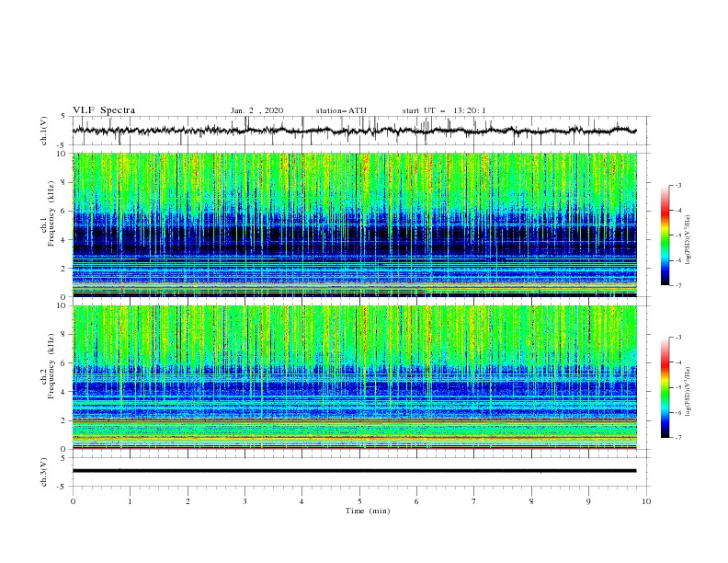This screenshot has width=728, height=563.
Task: Click the ch.1 spectrogram color bar
Action: (665, 236)
